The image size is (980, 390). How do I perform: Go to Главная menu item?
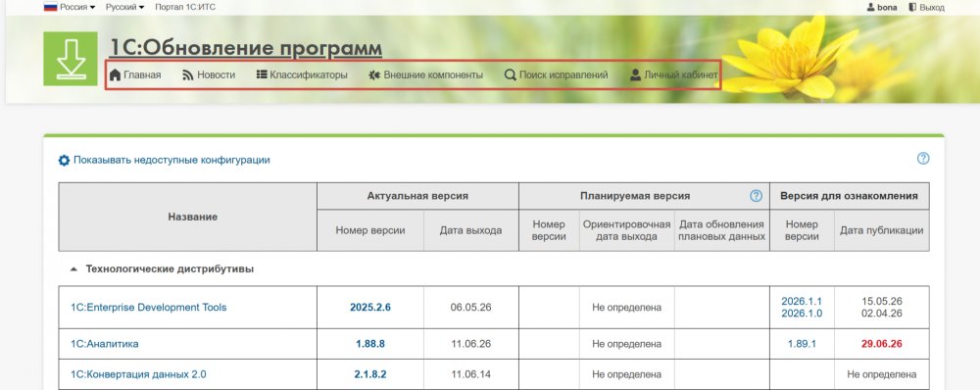[135, 75]
